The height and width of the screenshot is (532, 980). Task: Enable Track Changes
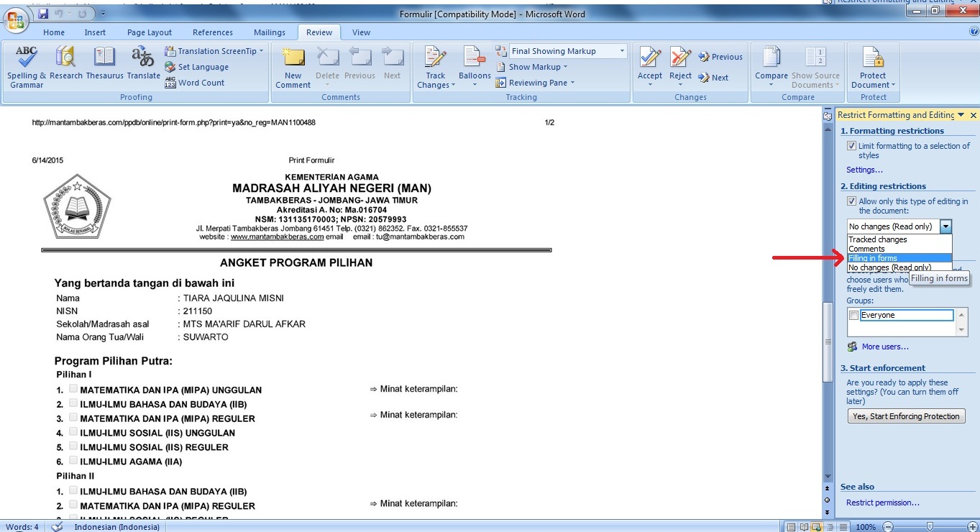434,61
